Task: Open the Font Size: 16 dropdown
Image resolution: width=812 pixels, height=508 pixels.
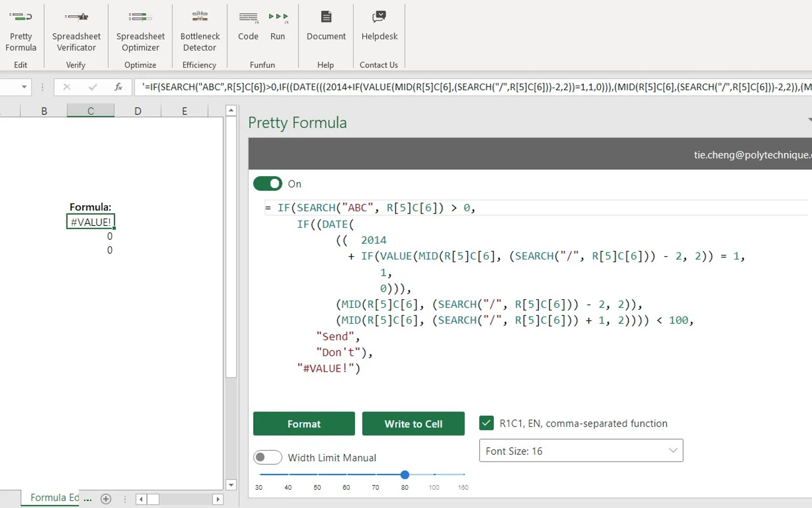Action: click(581, 451)
